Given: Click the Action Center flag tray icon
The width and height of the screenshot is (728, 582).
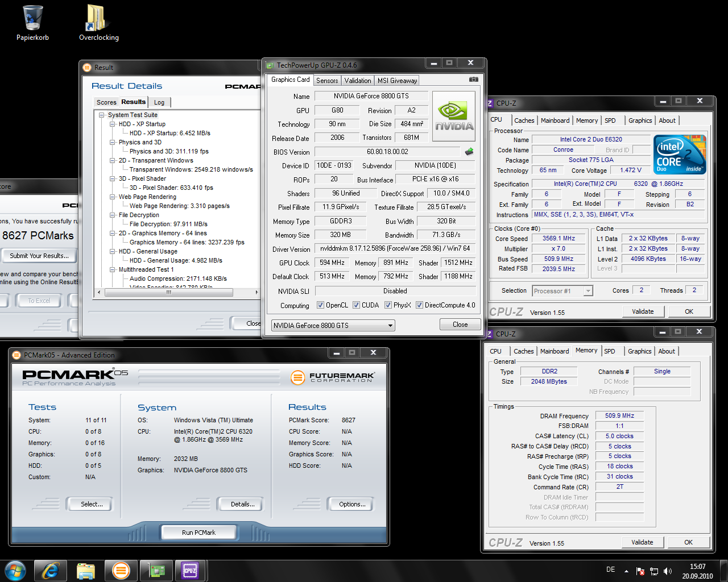Looking at the screenshot, I should 640,571.
